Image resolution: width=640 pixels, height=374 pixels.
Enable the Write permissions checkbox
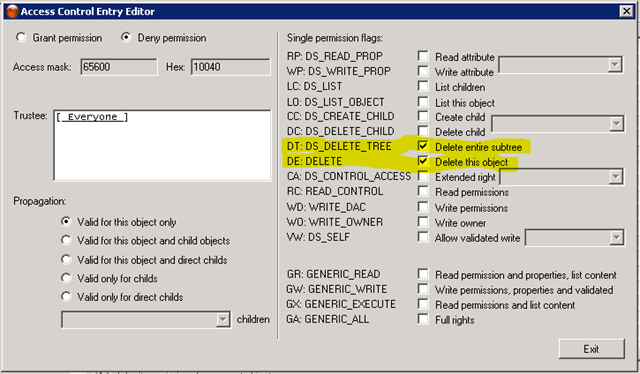coord(423,207)
